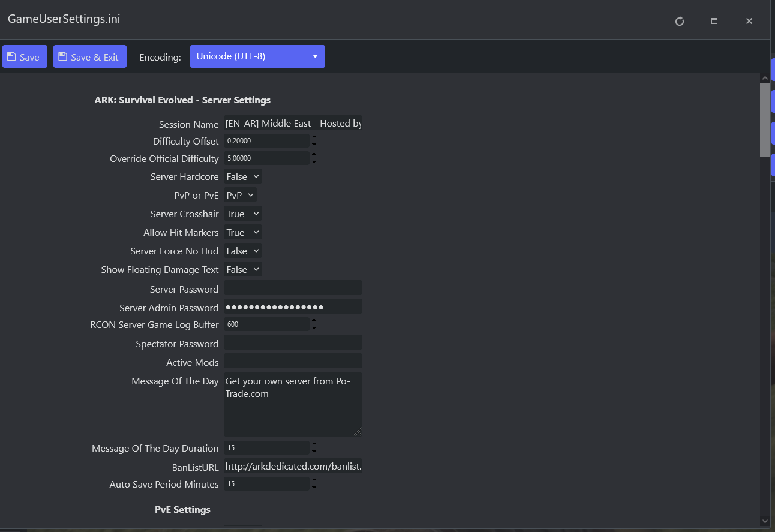Open the Server Crosshair dropdown
Image resolution: width=775 pixels, height=532 pixels.
click(242, 214)
